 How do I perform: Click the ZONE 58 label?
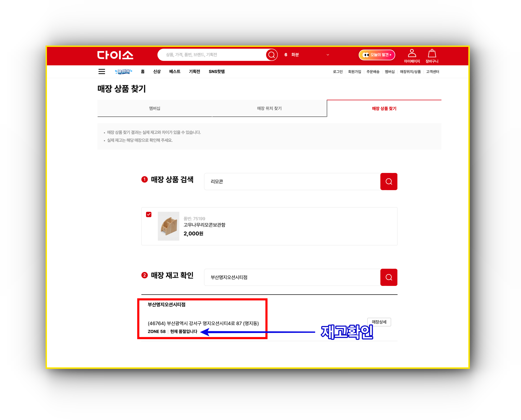tap(157, 331)
